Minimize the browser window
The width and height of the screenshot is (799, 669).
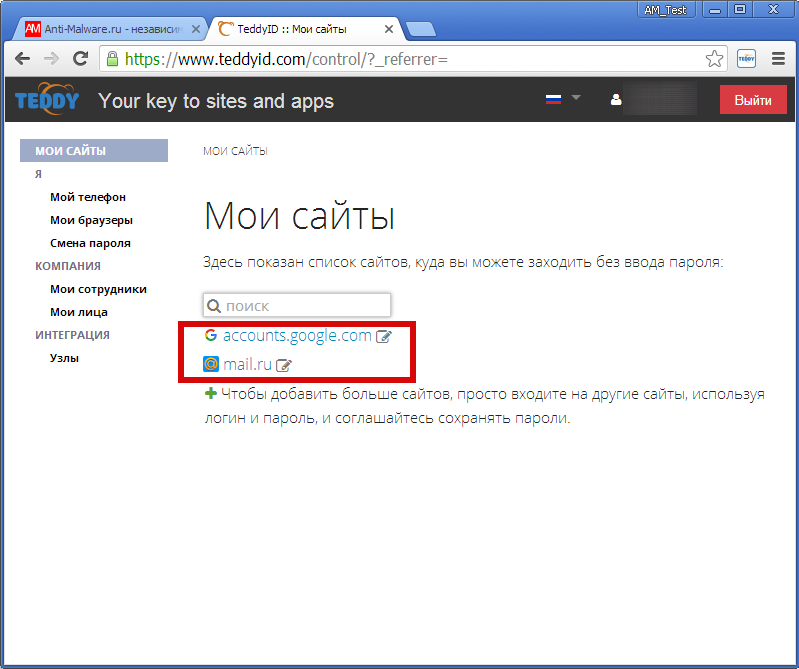pos(715,10)
